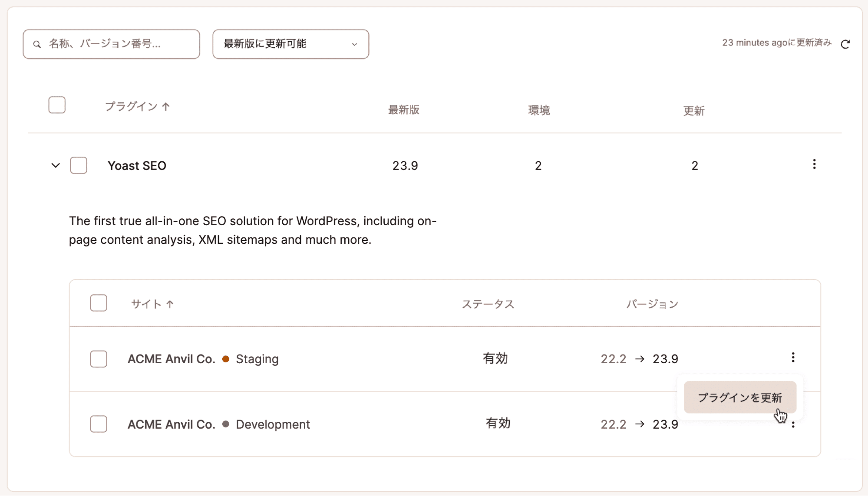Open the three-dot menu on the Development site row

[x=793, y=424]
